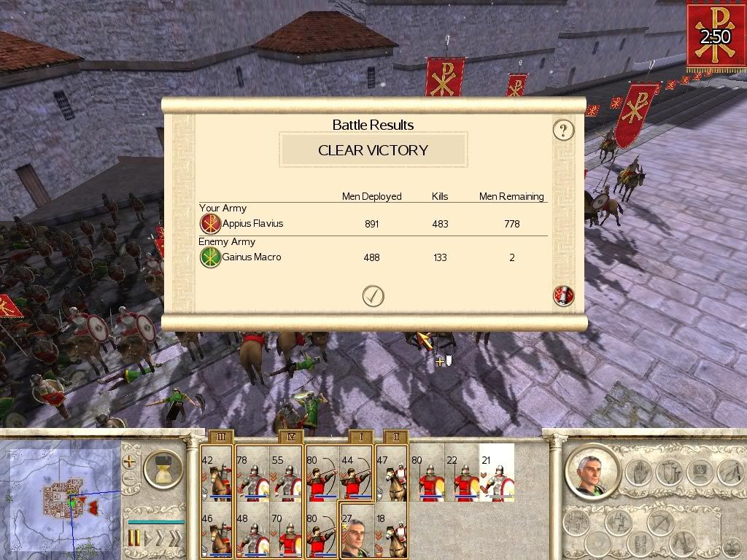Click the red scroll icon in results

tap(563, 296)
